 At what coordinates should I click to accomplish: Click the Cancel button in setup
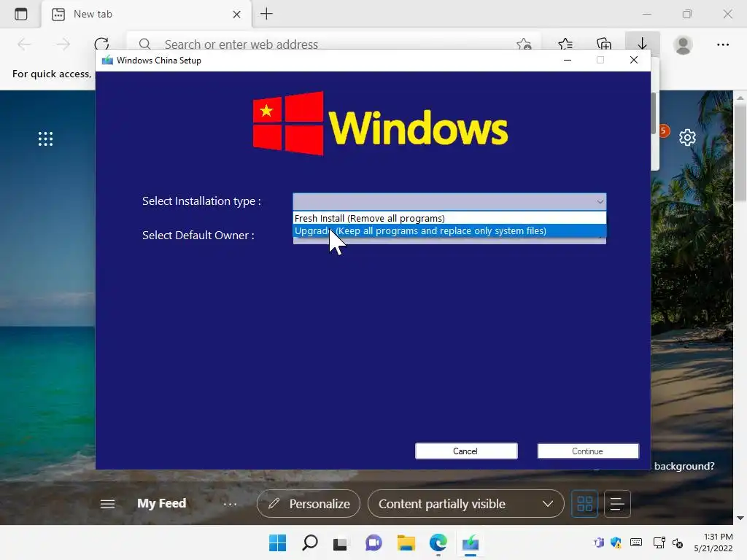466,451
